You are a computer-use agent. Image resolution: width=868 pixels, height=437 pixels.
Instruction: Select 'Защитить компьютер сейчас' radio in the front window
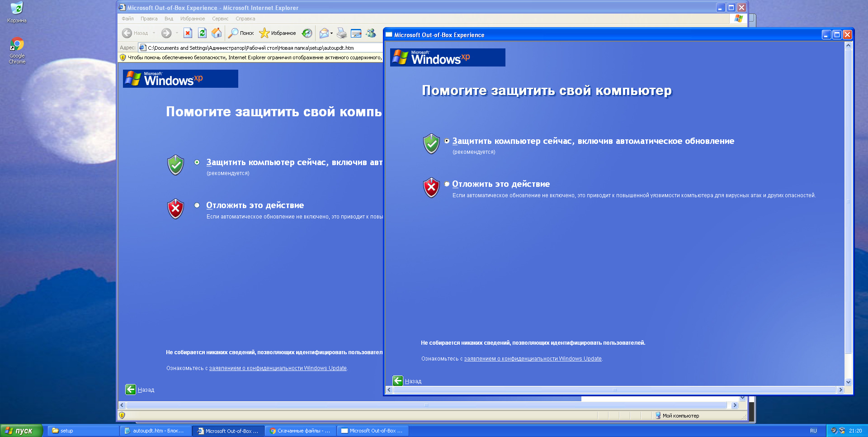tap(447, 141)
